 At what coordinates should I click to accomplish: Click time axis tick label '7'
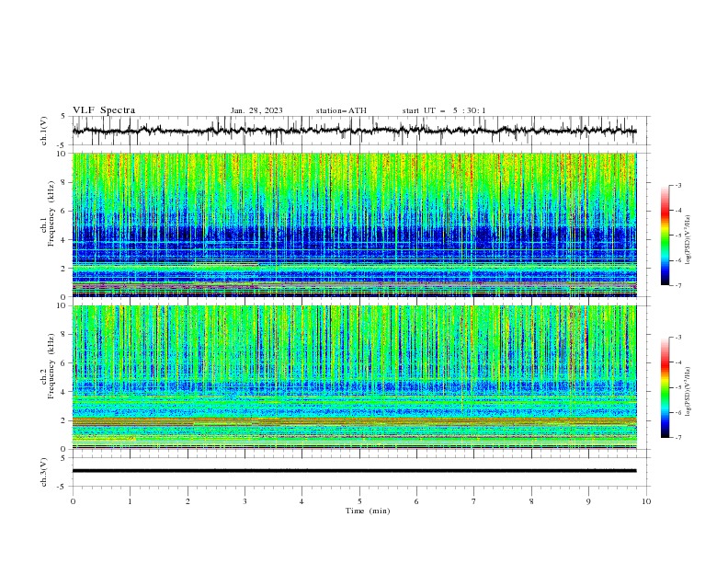pyautogui.click(x=474, y=501)
